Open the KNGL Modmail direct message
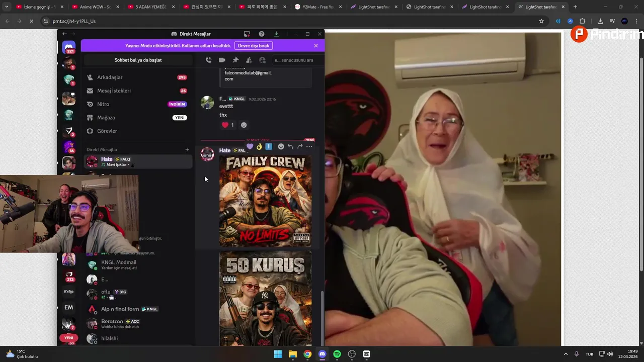644x362 pixels. 138,264
